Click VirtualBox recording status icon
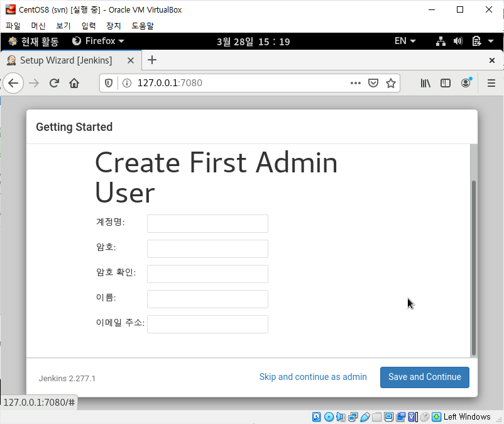Viewport: 504px width, 424px height. 400,417
